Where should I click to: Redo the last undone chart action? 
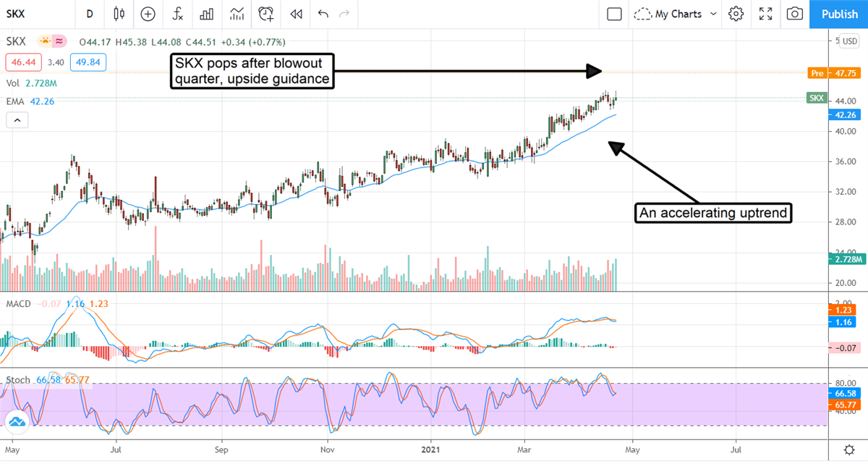click(344, 14)
